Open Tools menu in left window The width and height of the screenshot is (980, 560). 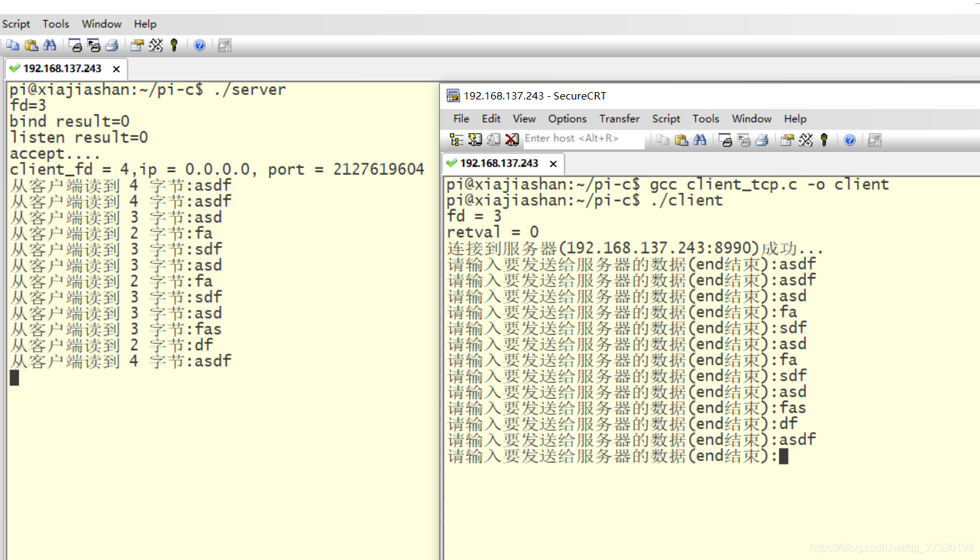[x=56, y=24]
